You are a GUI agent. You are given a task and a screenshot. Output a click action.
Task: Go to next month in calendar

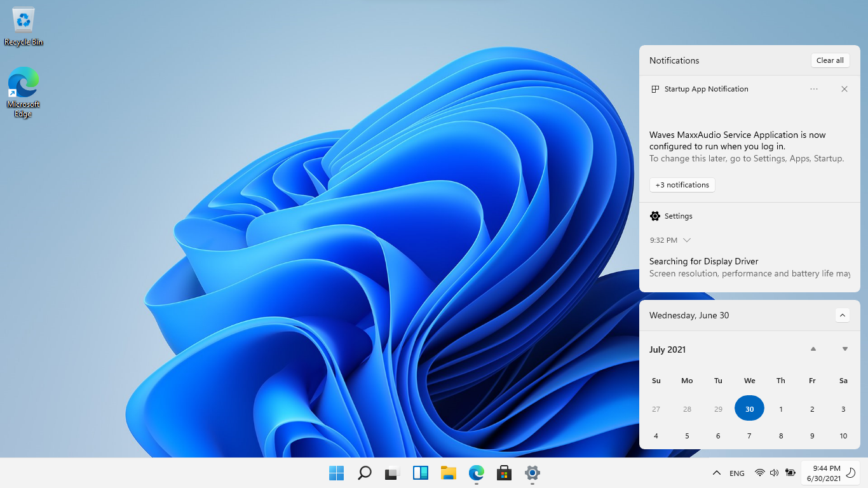click(x=844, y=349)
